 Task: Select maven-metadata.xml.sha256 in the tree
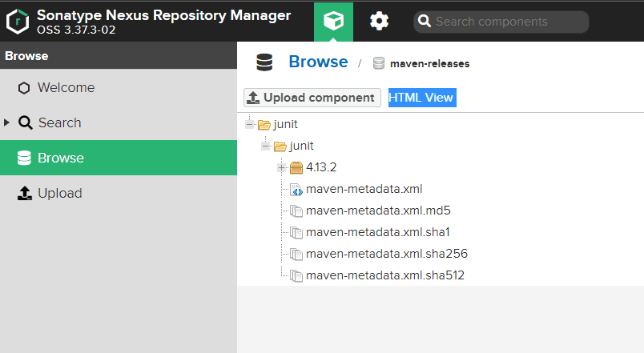(386, 254)
